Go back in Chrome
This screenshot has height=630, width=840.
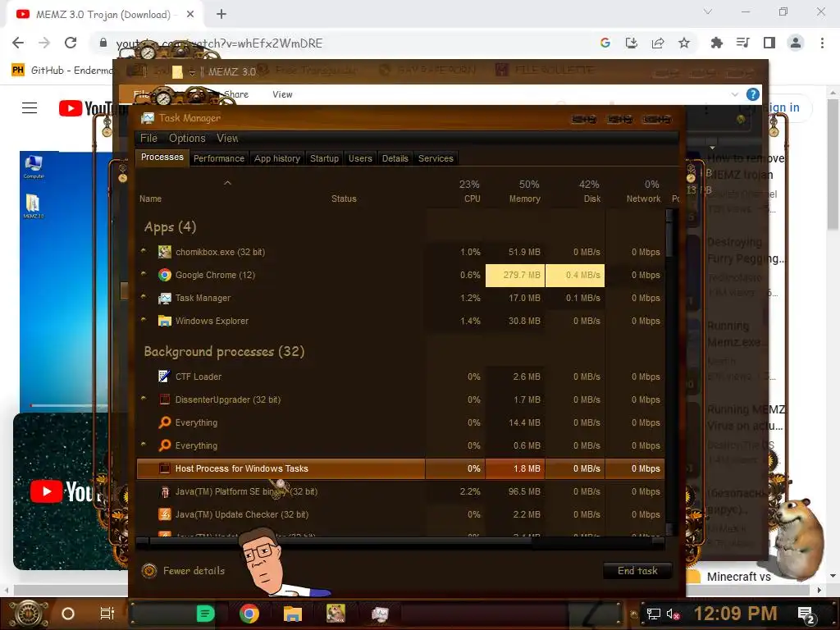pos(18,43)
